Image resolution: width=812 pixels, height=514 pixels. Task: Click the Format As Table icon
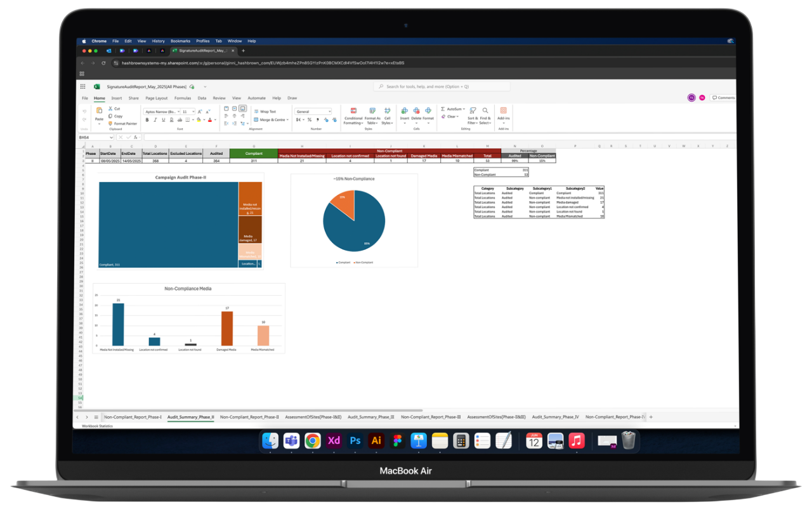coord(372,111)
